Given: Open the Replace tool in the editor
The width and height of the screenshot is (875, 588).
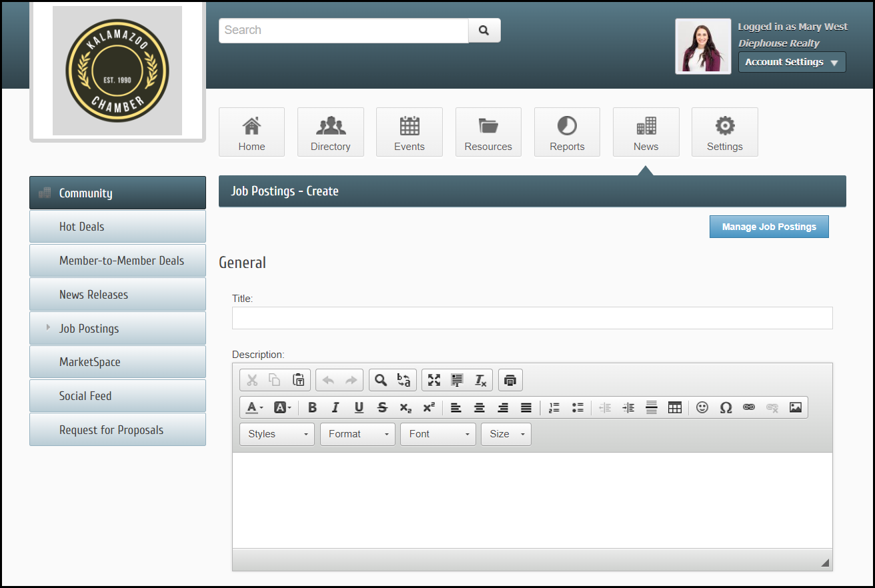Looking at the screenshot, I should pyautogui.click(x=404, y=380).
